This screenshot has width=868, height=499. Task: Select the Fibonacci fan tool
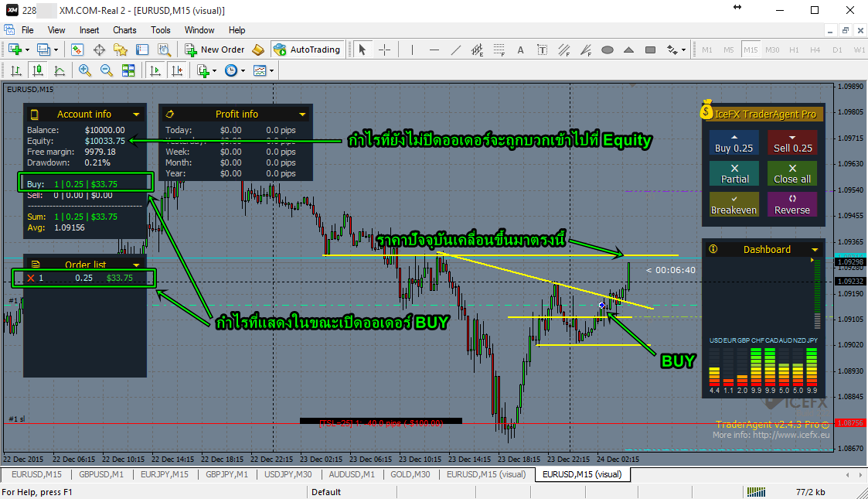click(x=586, y=50)
